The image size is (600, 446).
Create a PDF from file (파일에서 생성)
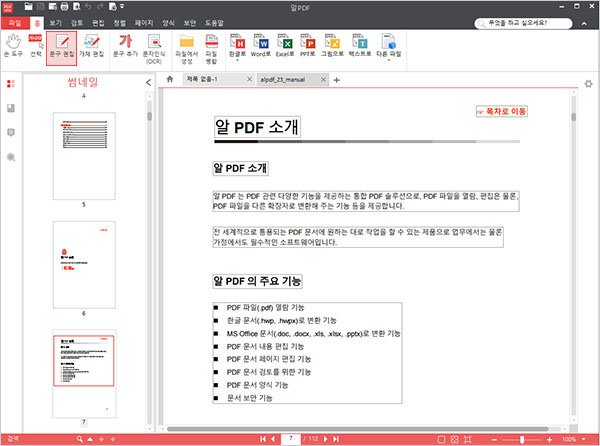pyautogui.click(x=187, y=49)
